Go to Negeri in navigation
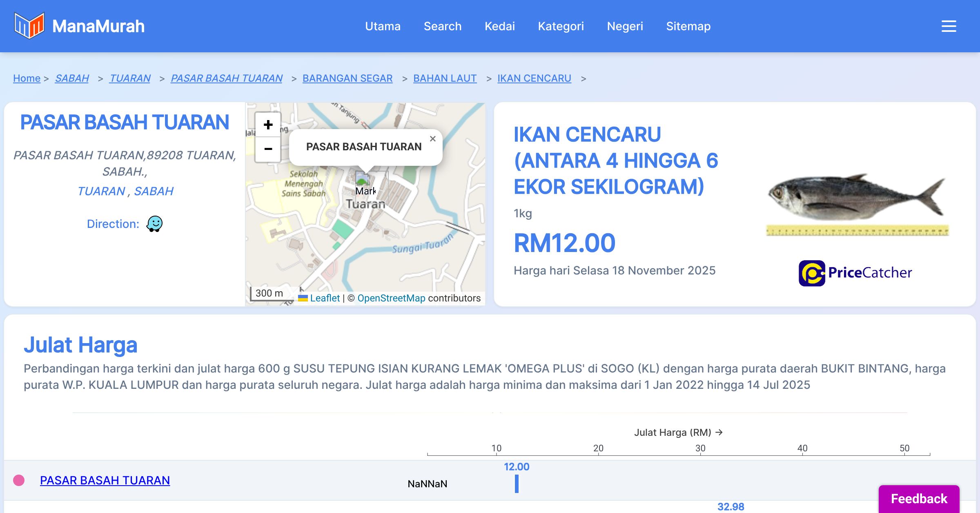 point(625,26)
